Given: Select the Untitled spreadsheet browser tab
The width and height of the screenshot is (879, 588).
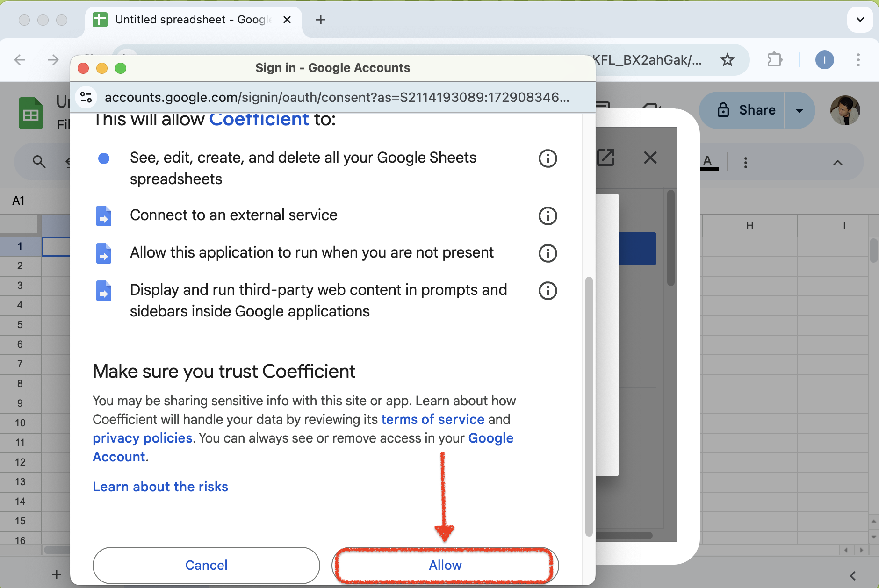Looking at the screenshot, I should [x=194, y=20].
